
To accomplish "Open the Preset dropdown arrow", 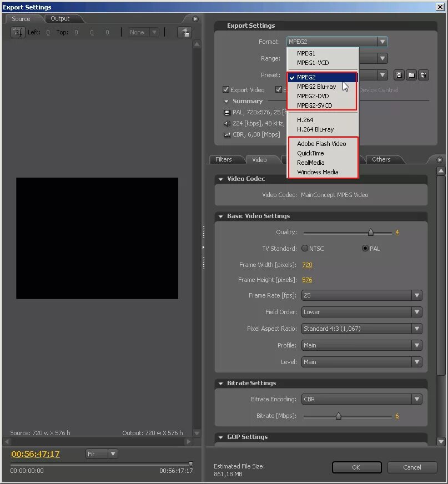I will click(382, 75).
